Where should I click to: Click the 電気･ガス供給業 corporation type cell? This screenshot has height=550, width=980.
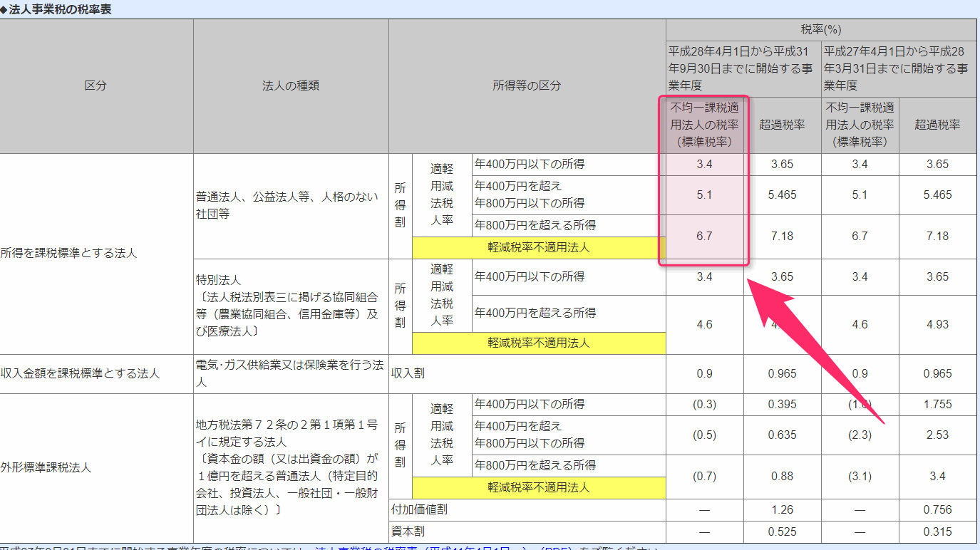pos(290,373)
